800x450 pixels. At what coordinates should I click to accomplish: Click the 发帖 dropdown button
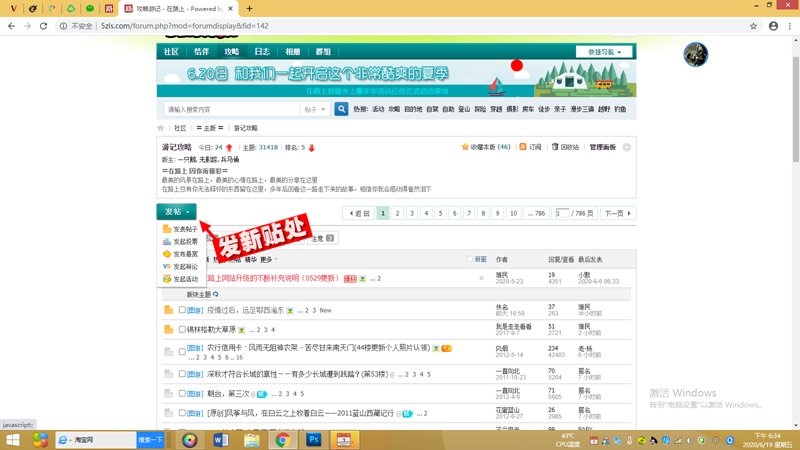click(x=176, y=211)
